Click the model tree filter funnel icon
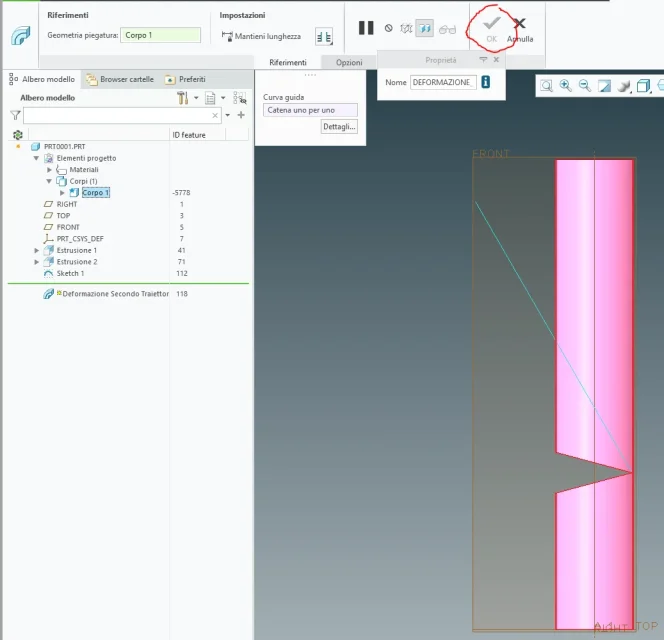664x640 pixels. tap(14, 116)
